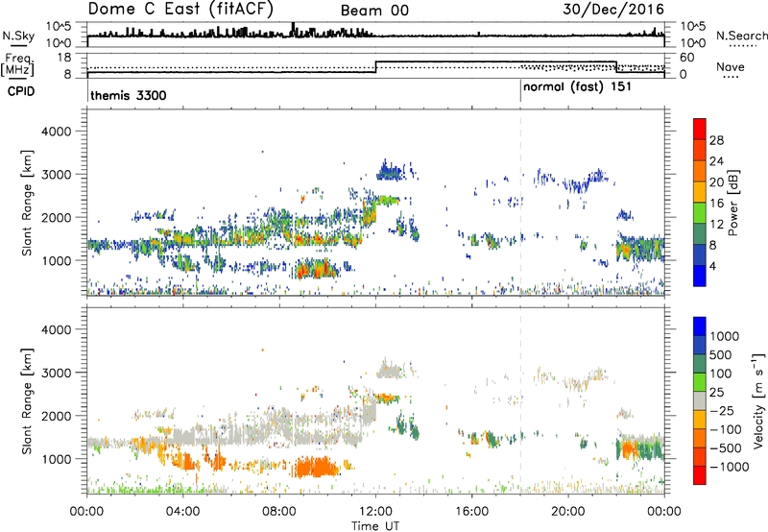The height and width of the screenshot is (532, 768).
Task: Click the 'Velocity [m s-1]' colorbar label
Action: [758, 400]
